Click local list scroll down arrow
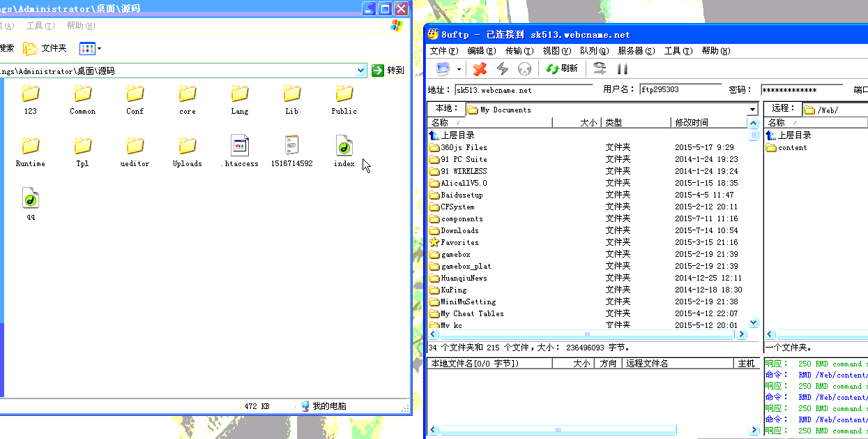 click(x=753, y=322)
